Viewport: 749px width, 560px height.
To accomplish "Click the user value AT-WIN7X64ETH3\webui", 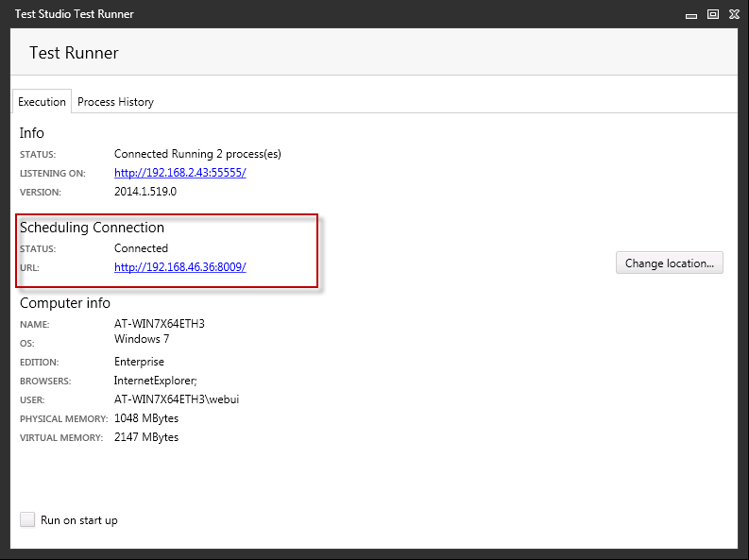I will 177,399.
